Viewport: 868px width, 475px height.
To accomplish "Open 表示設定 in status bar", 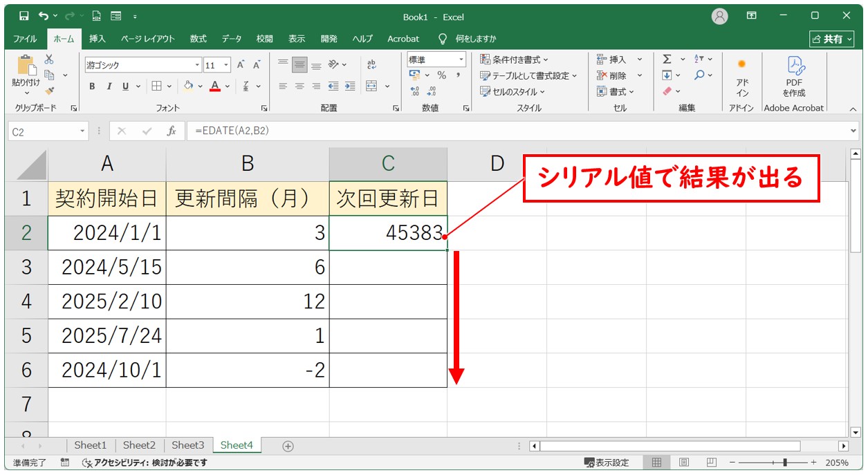I will 607,463.
